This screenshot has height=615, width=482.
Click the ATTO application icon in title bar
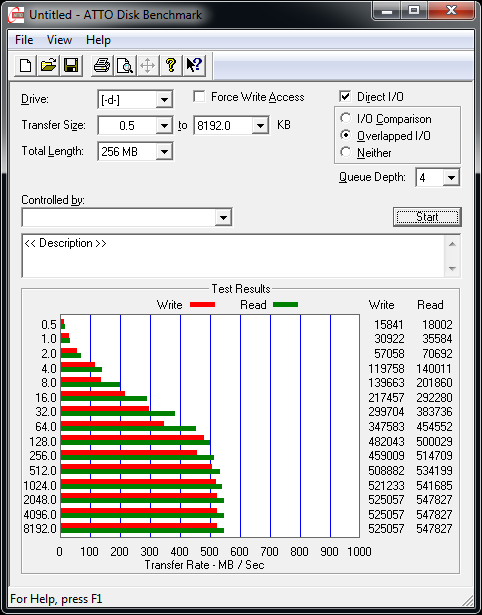tap(16, 15)
